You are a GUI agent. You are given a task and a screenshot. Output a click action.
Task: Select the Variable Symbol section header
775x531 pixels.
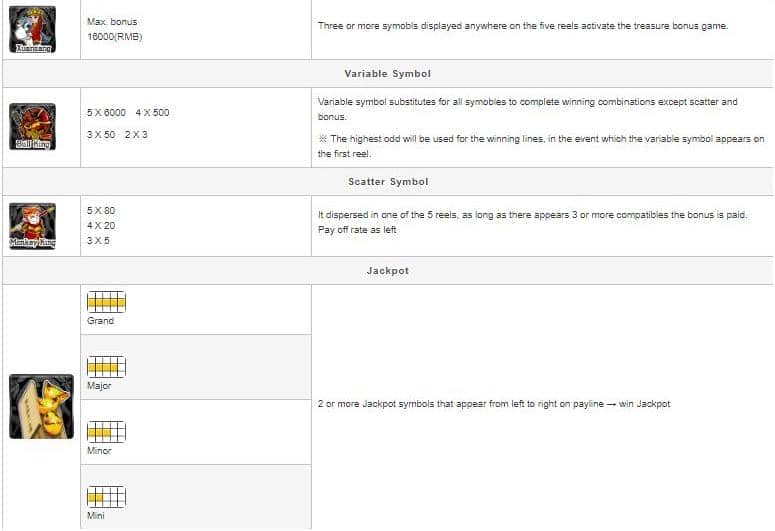(x=388, y=74)
